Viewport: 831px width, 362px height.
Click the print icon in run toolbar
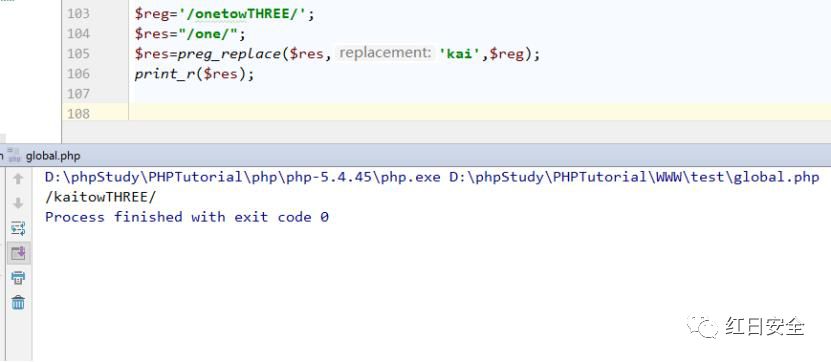click(x=18, y=277)
